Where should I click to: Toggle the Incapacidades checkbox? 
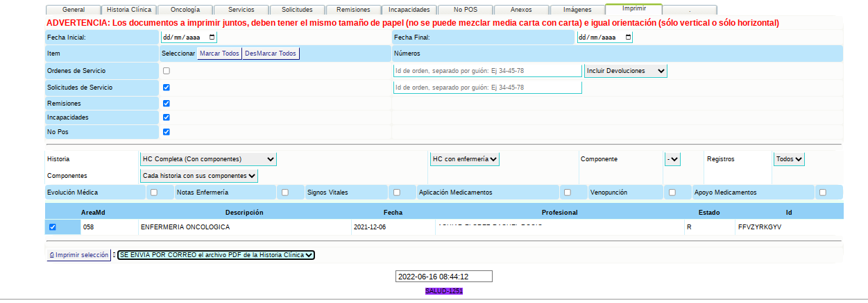coord(167,117)
